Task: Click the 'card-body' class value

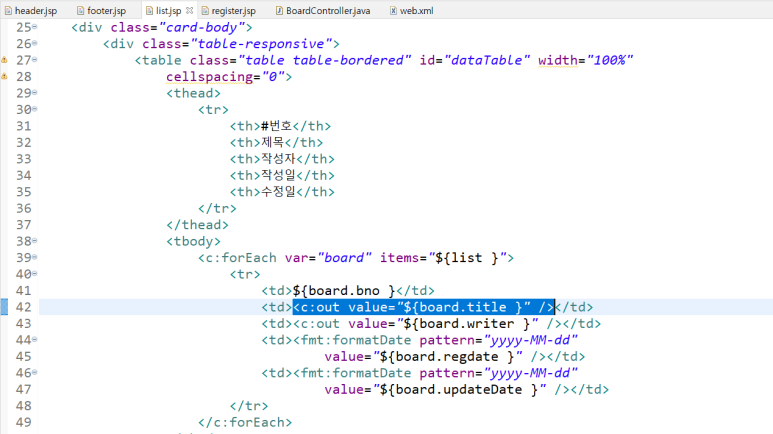Action: pos(202,27)
